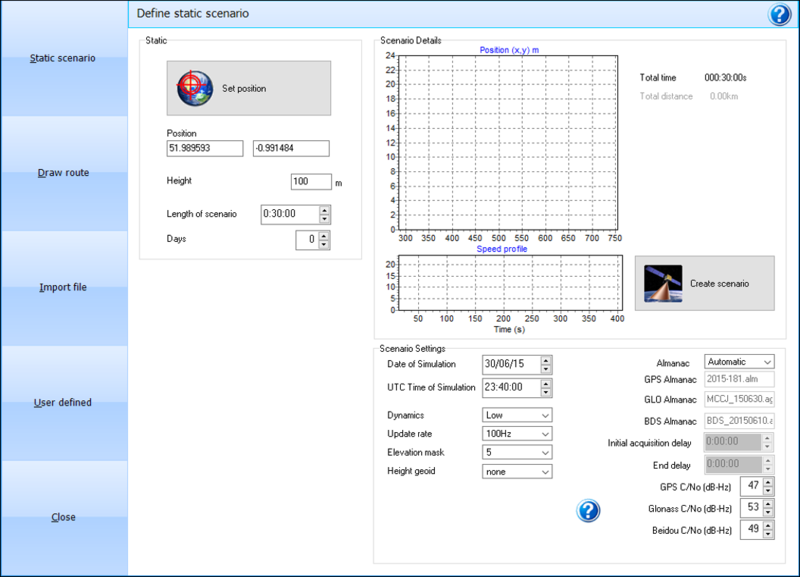Screen dimensions: 800x577
Task: Decrease Length of scenario with down arrow
Action: [324, 219]
